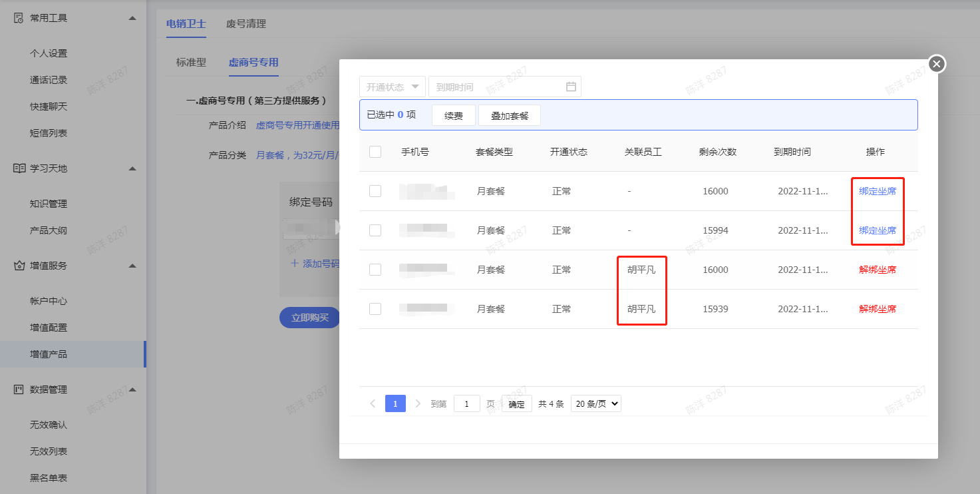Collapse the 学习天地 section arrow
980x494 pixels.
point(132,168)
